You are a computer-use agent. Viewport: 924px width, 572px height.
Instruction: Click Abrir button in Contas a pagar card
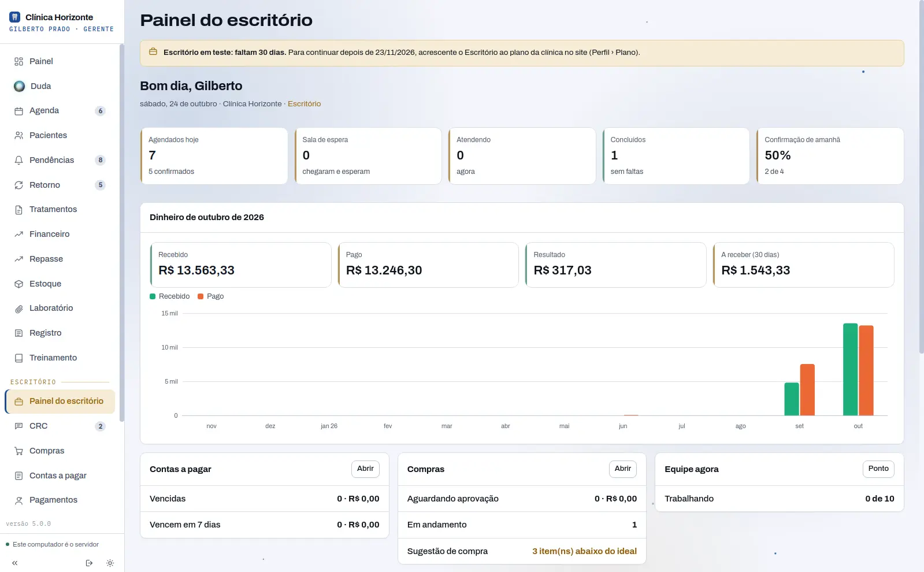(365, 469)
